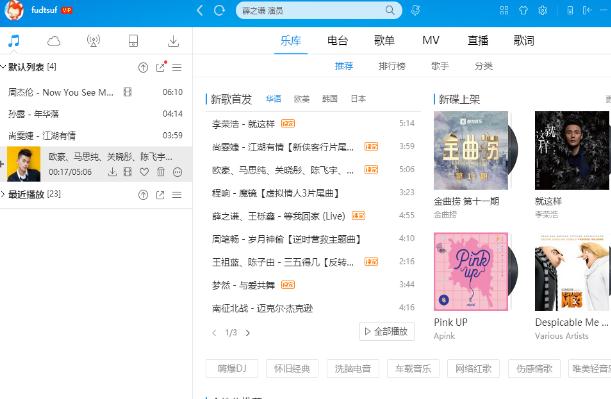This screenshot has height=399, width=611.
Task: Delete the playing song with trash icon
Action: (161, 171)
